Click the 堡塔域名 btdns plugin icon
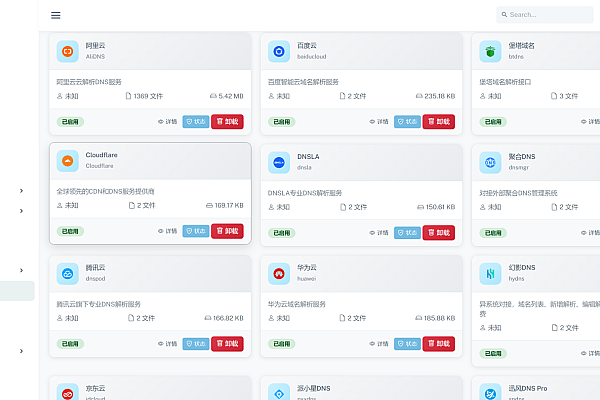Image resolution: width=600 pixels, height=400 pixels. pyautogui.click(x=490, y=51)
